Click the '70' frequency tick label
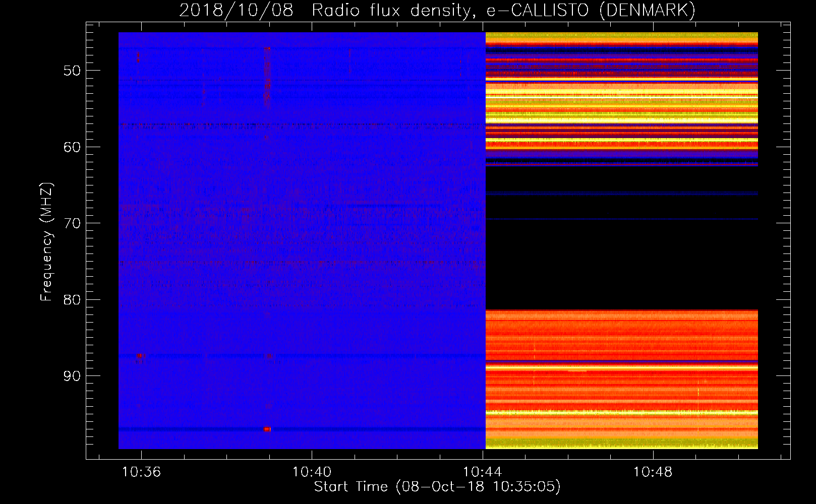 72,223
